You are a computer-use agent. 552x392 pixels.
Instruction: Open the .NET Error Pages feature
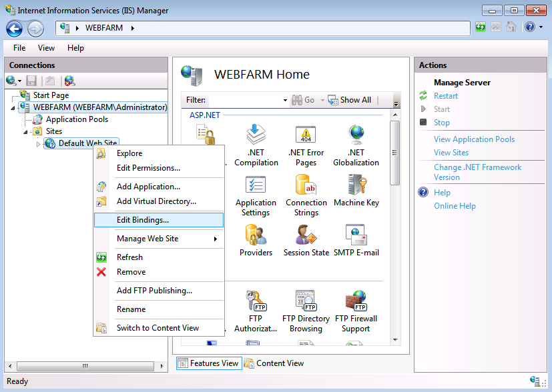306,145
